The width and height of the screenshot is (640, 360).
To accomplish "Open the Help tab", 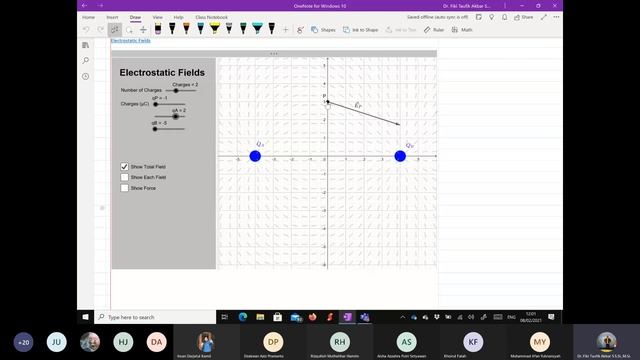I will (178, 17).
